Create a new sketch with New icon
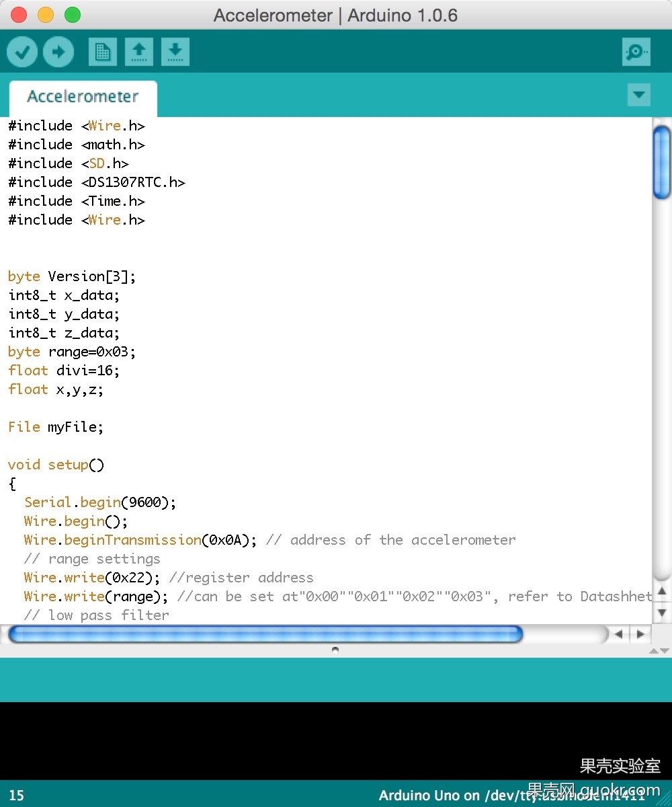Viewport: 672px width, 807px height. tap(103, 52)
